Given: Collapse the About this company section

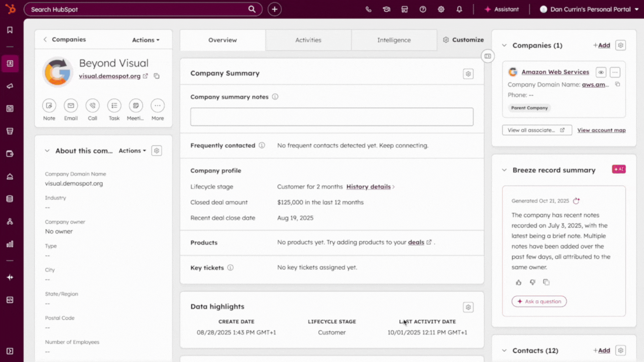Looking at the screenshot, I should (x=47, y=151).
